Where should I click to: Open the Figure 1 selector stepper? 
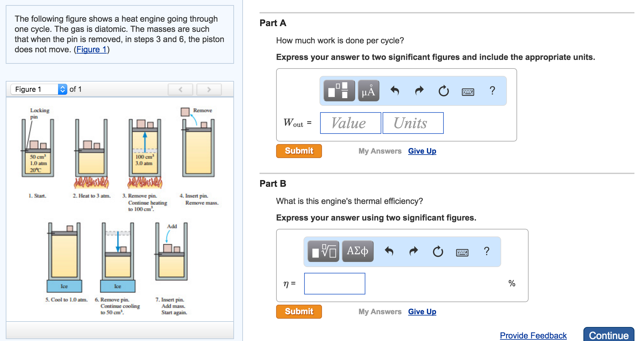62,89
